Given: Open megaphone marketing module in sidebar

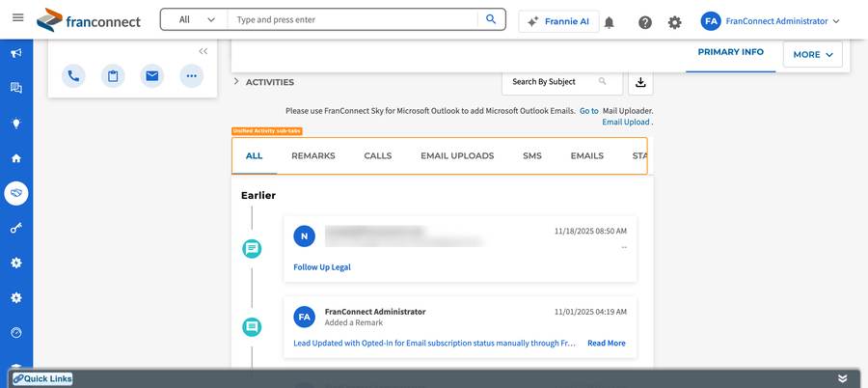Looking at the screenshot, I should point(16,53).
